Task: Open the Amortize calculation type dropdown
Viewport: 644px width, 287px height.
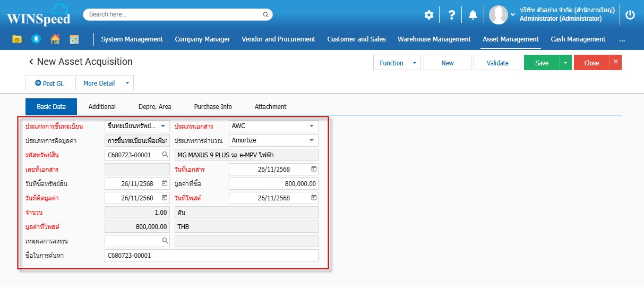Action: 311,140
